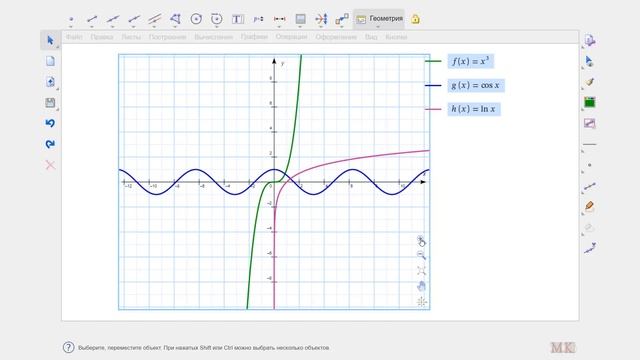Select the arrow pointer tool

click(50, 40)
